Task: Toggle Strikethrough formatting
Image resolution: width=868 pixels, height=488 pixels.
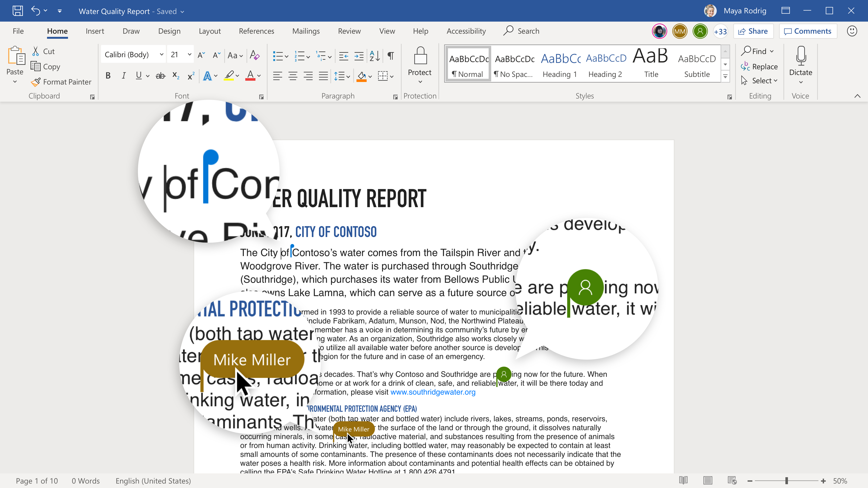Action: (x=160, y=76)
